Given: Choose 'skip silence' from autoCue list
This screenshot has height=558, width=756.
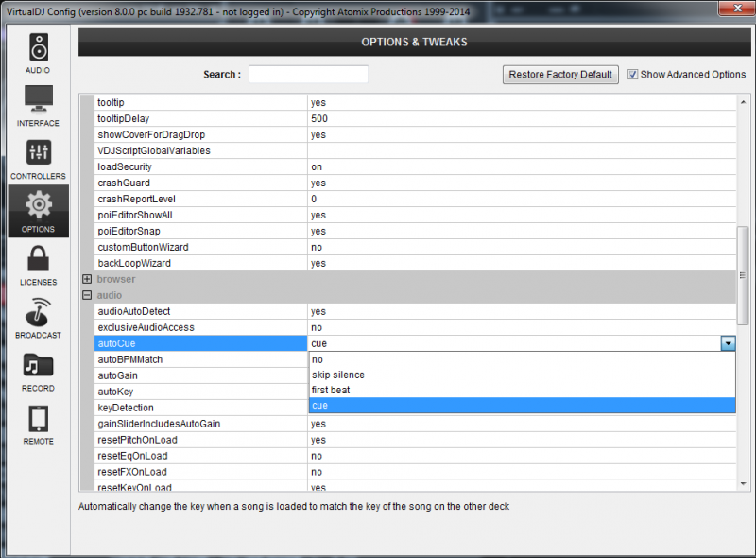Looking at the screenshot, I should click(x=337, y=375).
